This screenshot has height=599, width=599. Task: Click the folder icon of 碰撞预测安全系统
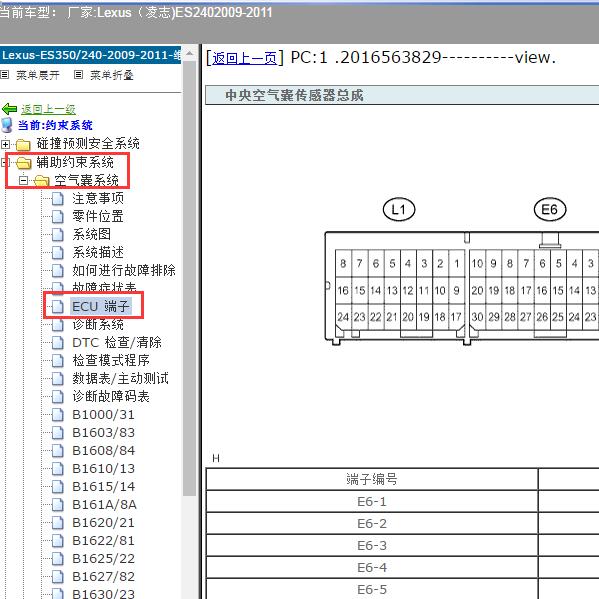[x=23, y=145]
